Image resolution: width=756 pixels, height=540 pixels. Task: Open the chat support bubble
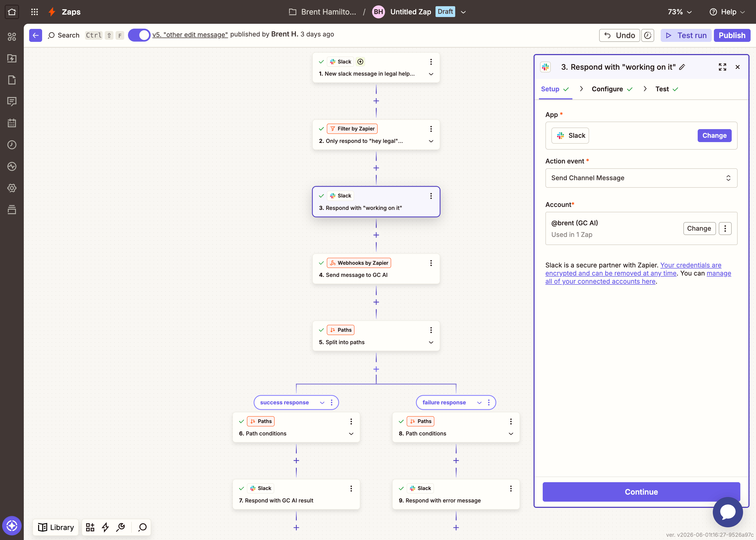728,512
